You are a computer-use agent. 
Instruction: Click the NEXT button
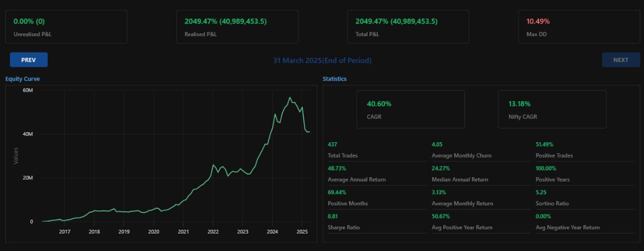tap(620, 60)
